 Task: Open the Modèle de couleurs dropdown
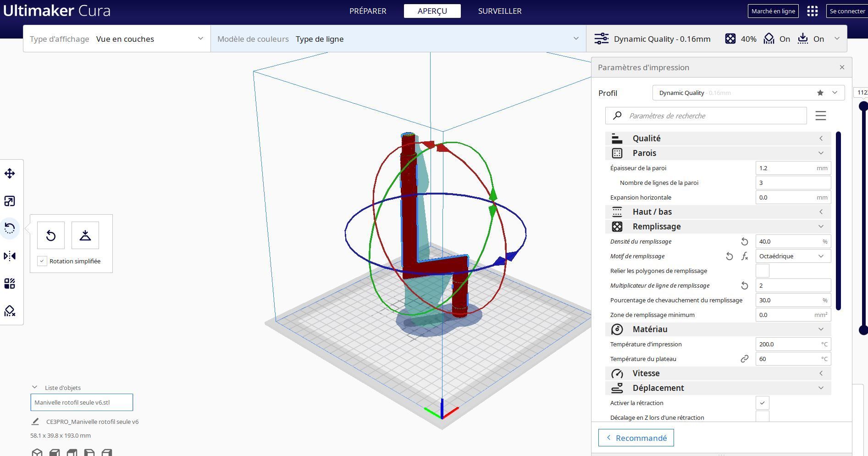pyautogui.click(x=398, y=39)
